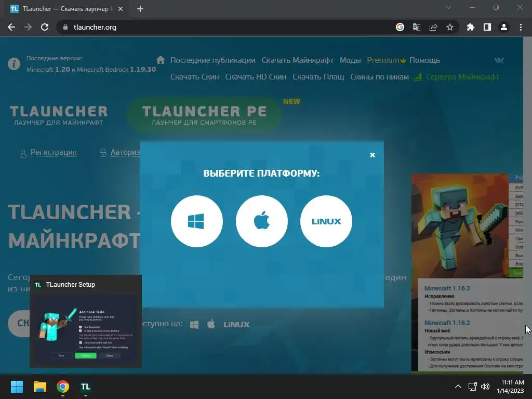This screenshot has width=532, height=399.
Task: Choose the Windows platform icon in dialog
Action: coord(197,221)
